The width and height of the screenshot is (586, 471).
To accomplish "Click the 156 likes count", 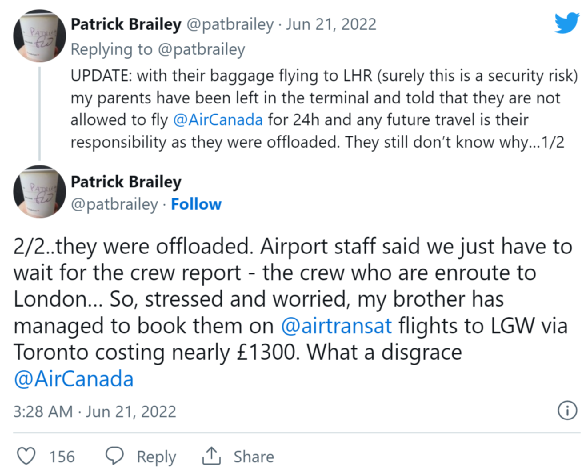I will click(62, 456).
